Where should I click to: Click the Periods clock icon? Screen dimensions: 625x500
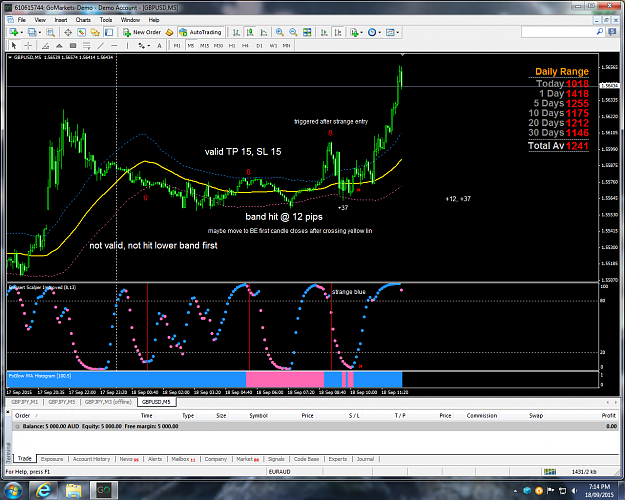click(372, 32)
